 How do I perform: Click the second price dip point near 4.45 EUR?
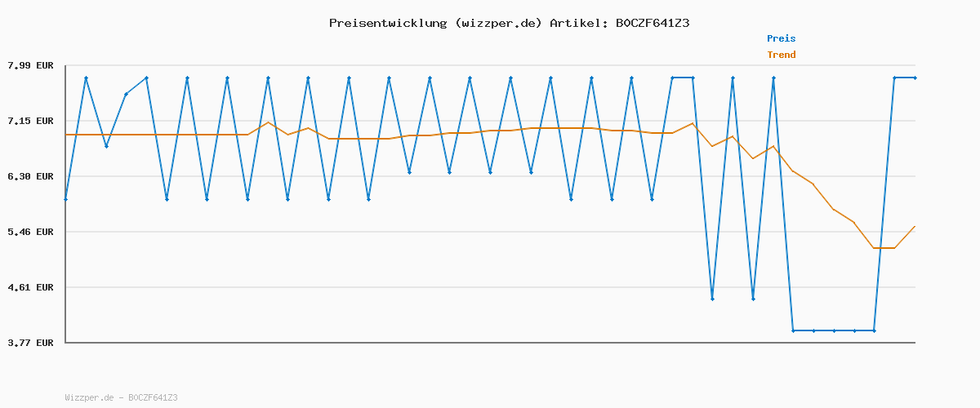point(753,299)
